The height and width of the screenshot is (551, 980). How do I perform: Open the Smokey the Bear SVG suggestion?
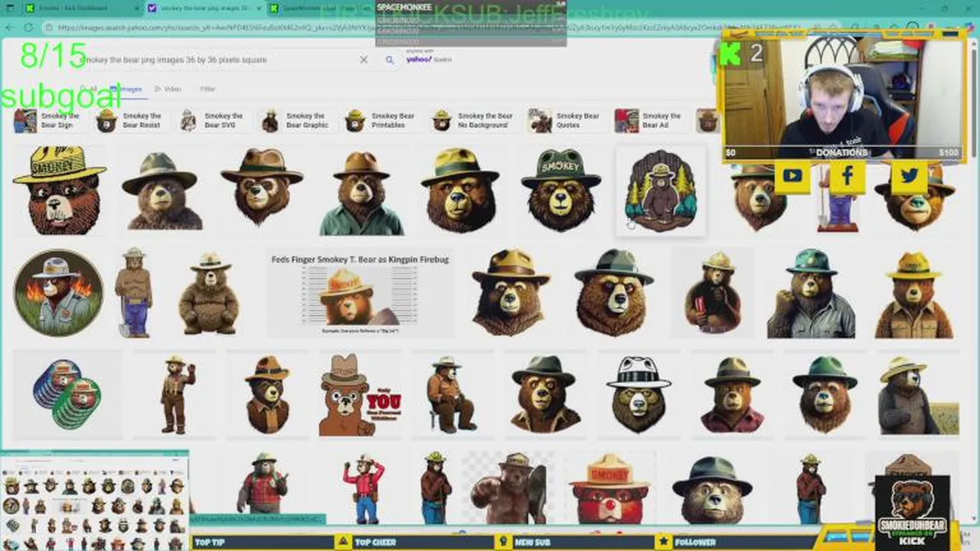212,120
